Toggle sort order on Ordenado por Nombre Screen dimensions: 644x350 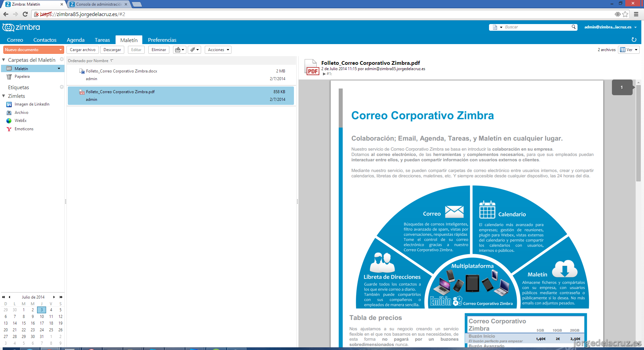tap(112, 61)
